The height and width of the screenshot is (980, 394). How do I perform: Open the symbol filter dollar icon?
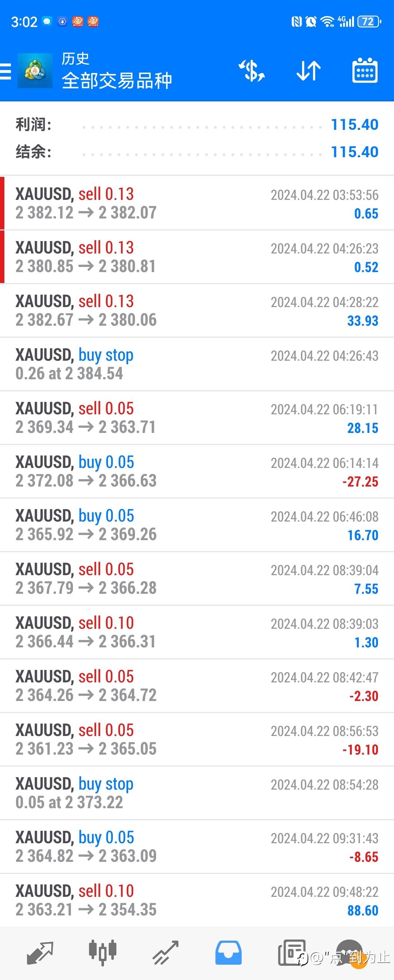252,71
